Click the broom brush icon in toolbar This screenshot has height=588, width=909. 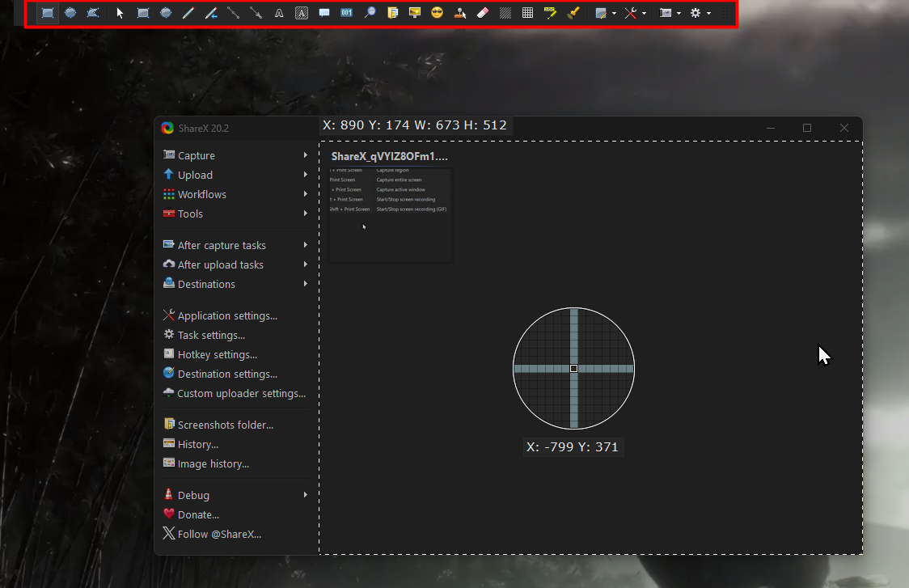click(573, 13)
